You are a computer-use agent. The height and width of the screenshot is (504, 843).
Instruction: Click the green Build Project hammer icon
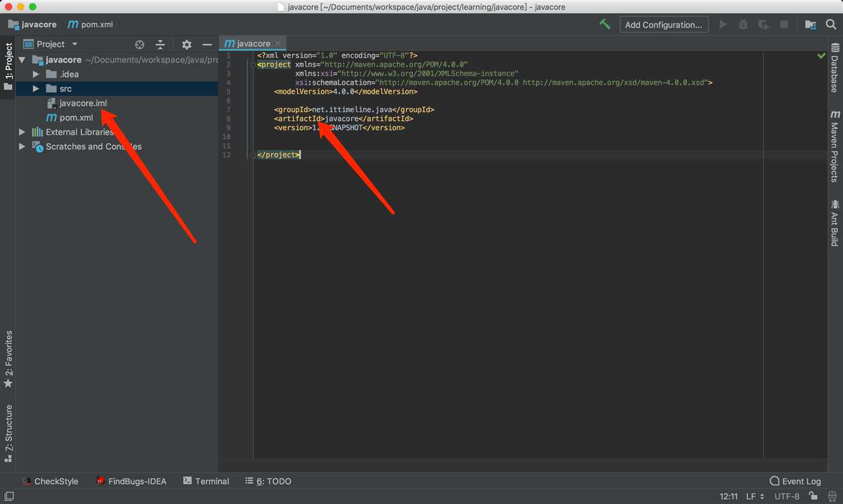(605, 25)
